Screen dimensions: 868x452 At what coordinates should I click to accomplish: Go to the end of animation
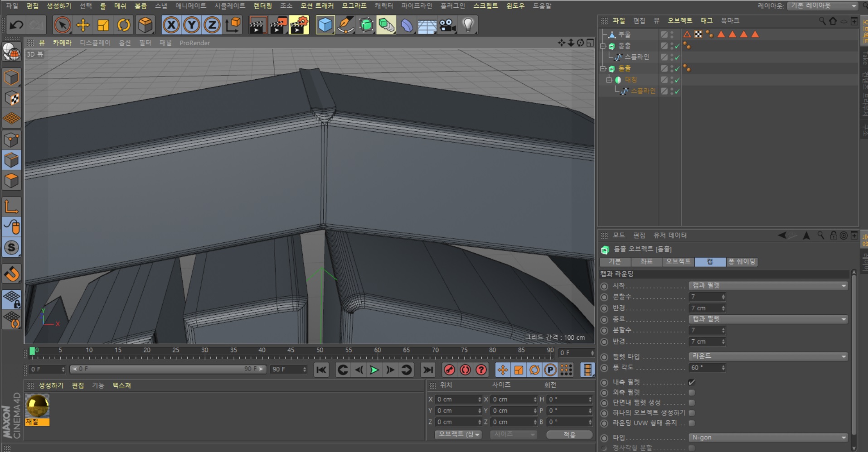(x=428, y=370)
